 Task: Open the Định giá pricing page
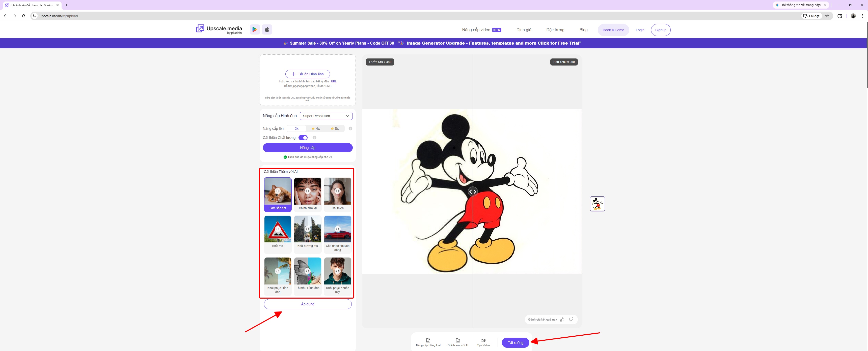pos(524,30)
